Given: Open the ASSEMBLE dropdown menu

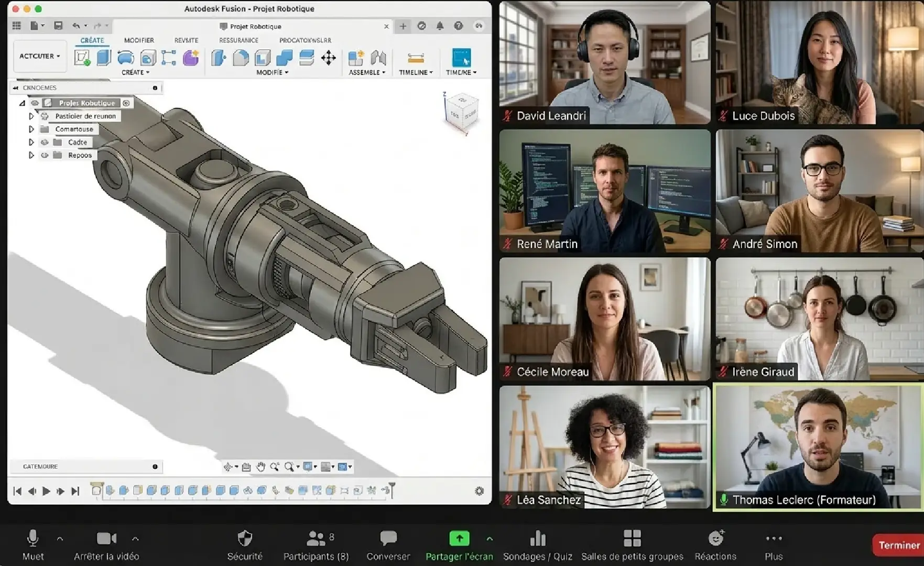Looking at the screenshot, I should [367, 72].
